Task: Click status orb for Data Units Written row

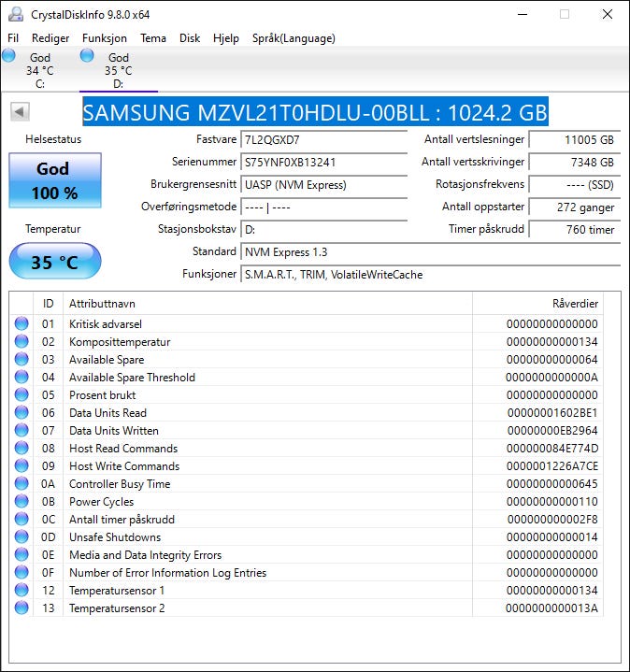Action: click(x=21, y=430)
